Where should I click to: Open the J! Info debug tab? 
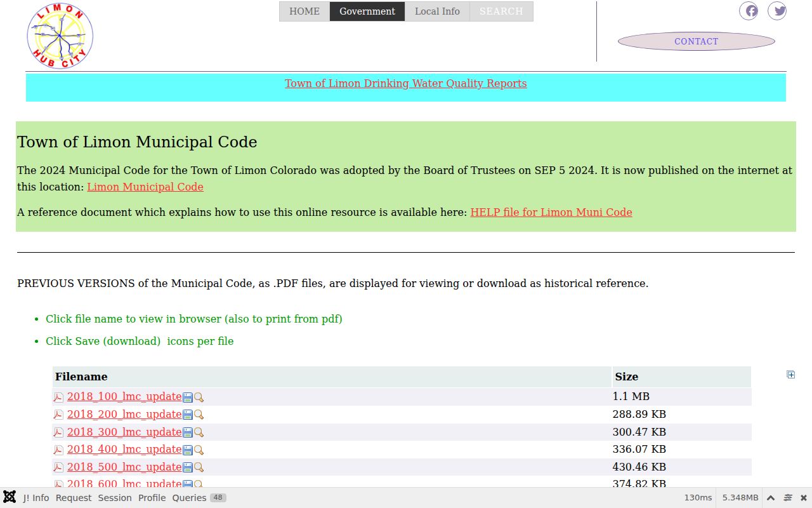click(36, 498)
